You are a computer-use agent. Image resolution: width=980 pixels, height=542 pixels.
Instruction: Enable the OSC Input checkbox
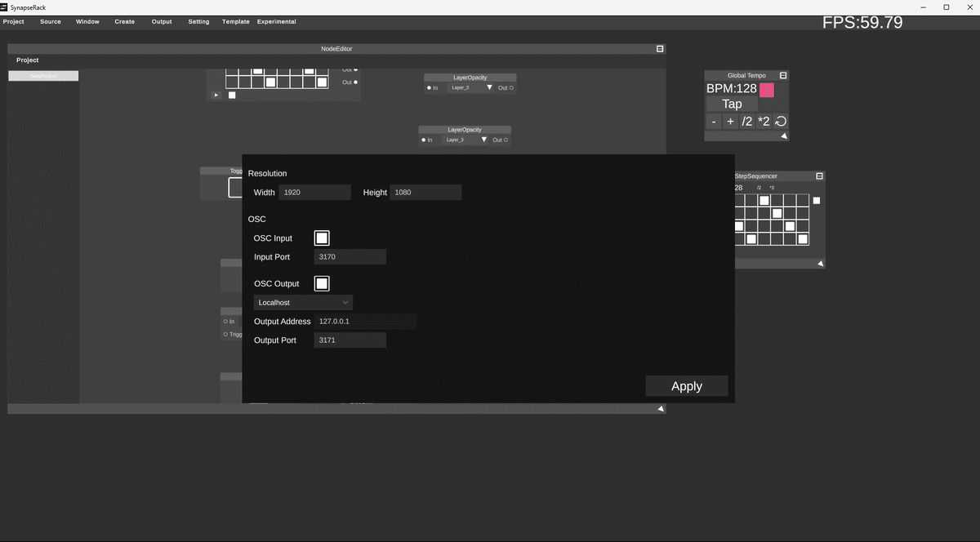[322, 238]
